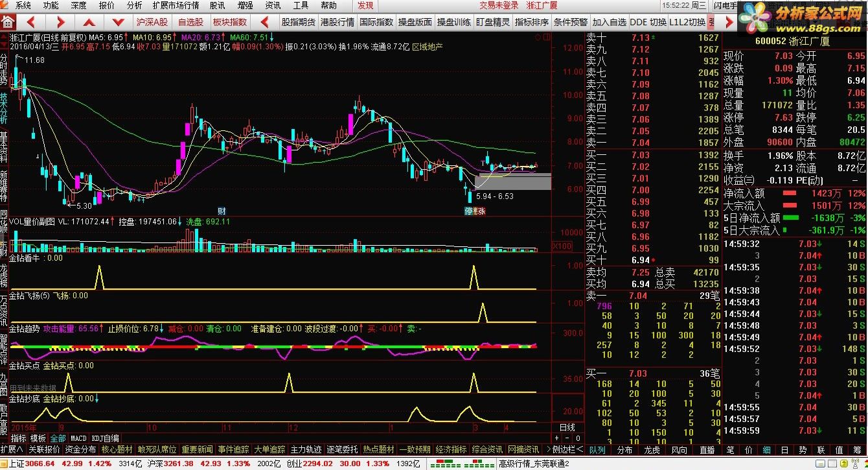Open the 重要新闻 bottom tab
The height and width of the screenshot is (470, 868).
pyautogui.click(x=197, y=449)
